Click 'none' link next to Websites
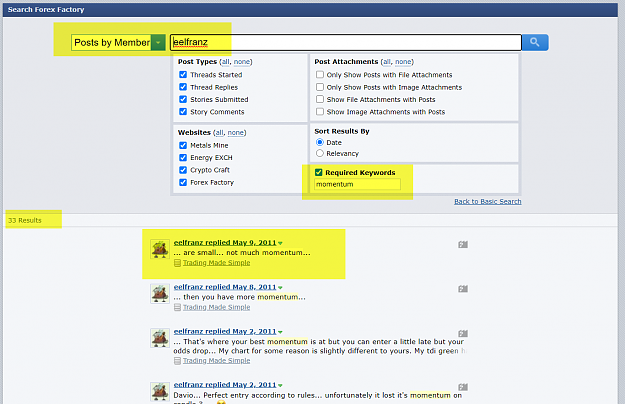 point(236,132)
